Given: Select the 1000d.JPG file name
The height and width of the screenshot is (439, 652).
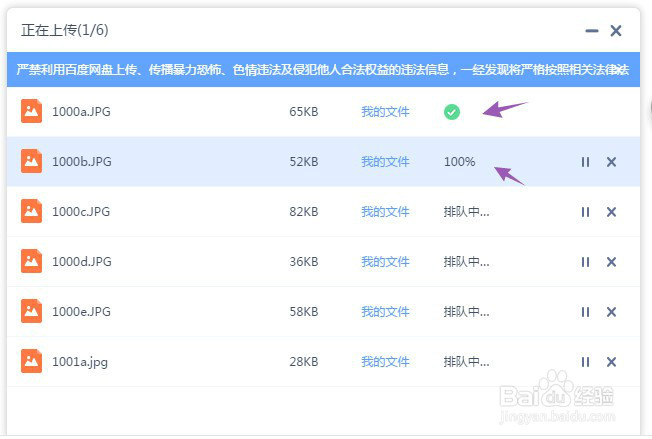Looking at the screenshot, I should [x=82, y=262].
